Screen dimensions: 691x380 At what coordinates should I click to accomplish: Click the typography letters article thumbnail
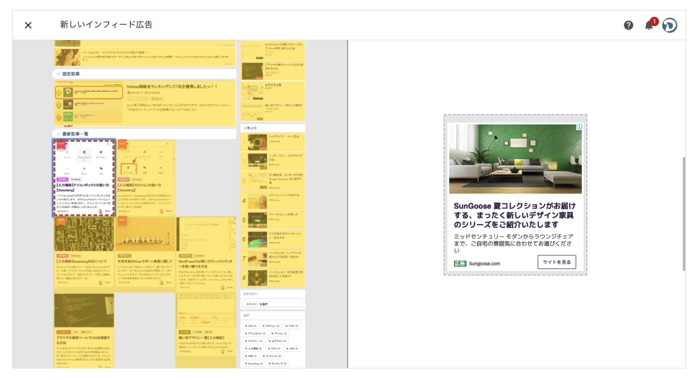[x=84, y=234]
